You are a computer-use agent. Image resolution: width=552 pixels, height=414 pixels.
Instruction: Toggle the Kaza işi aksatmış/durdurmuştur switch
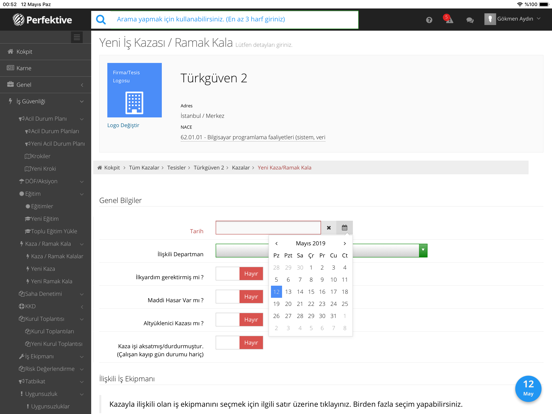pyautogui.click(x=239, y=343)
